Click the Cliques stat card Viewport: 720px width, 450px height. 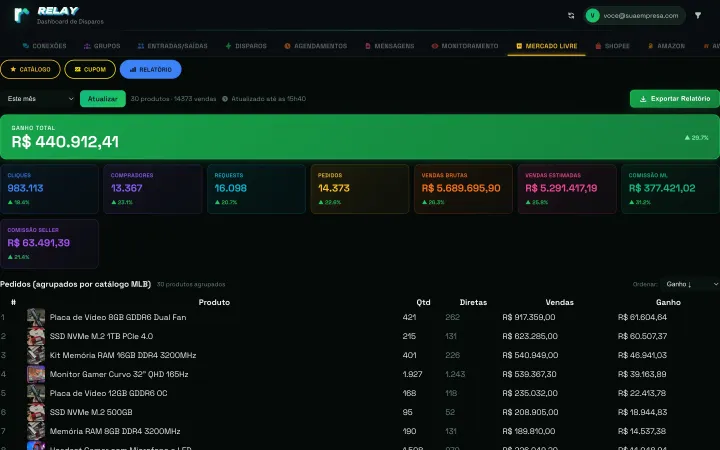click(x=49, y=189)
